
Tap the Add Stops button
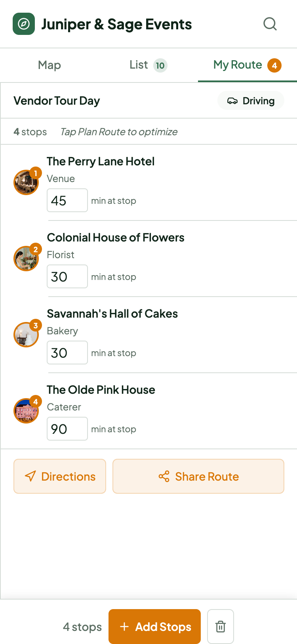click(154, 627)
